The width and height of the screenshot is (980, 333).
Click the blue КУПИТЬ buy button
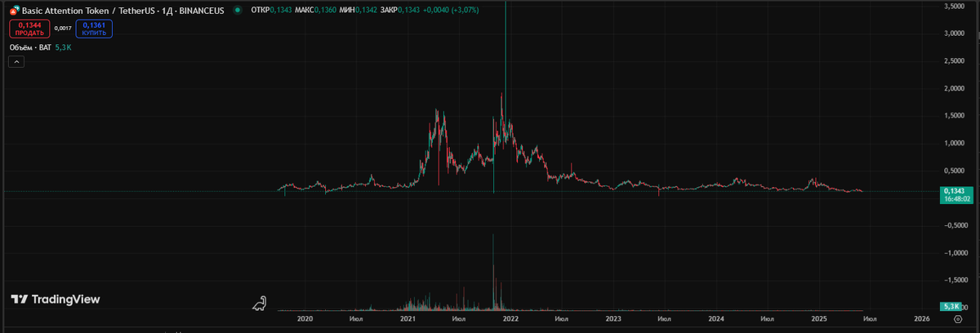tap(93, 29)
